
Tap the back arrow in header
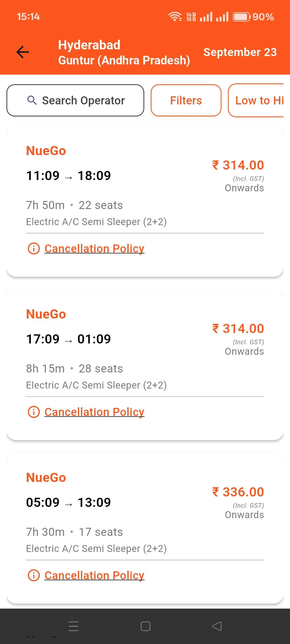(x=23, y=52)
